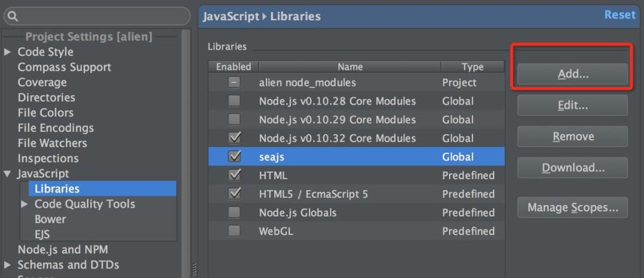Sort libraries by Name column header
This screenshot has width=644, height=278.
pos(350,67)
